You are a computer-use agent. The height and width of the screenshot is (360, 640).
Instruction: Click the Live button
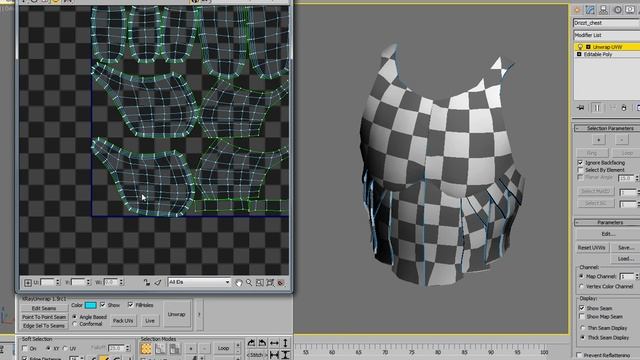(x=150, y=321)
